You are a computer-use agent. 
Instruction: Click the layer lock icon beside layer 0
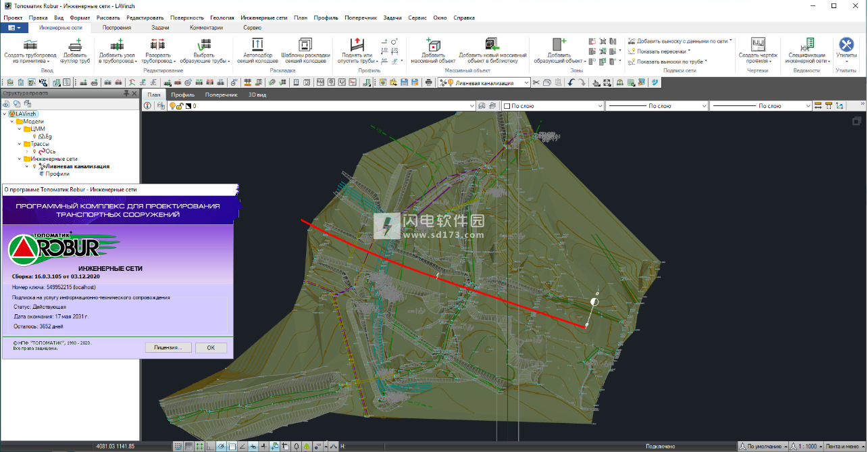180,106
